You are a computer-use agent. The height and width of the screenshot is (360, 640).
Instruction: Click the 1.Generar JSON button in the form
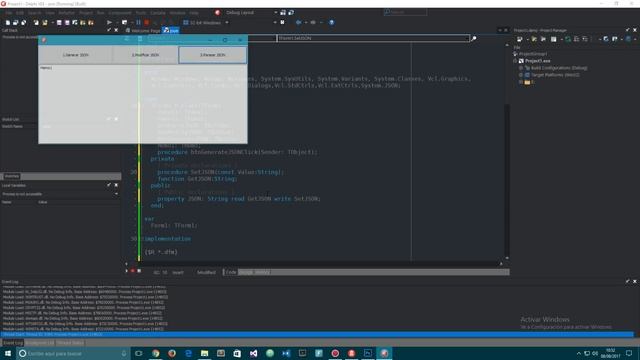pos(76,55)
